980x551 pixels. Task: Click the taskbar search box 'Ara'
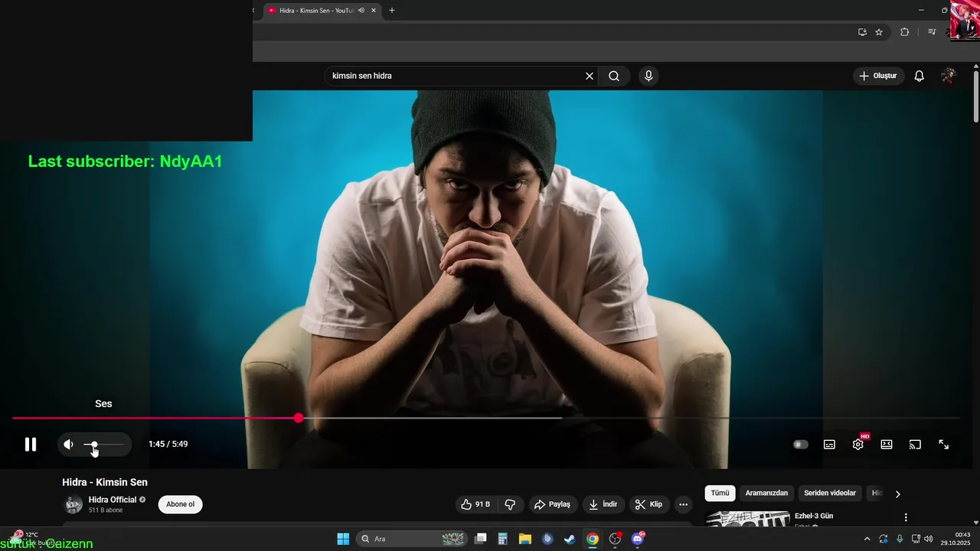pyautogui.click(x=413, y=539)
